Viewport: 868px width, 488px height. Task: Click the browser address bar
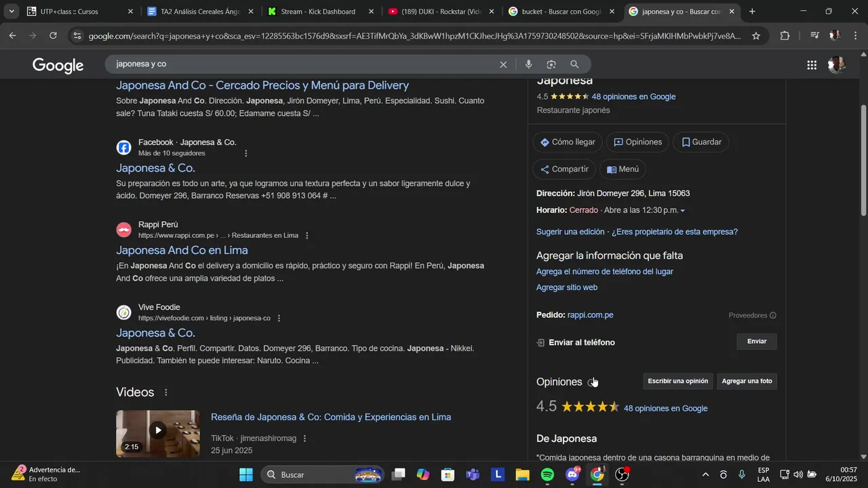[x=414, y=36]
